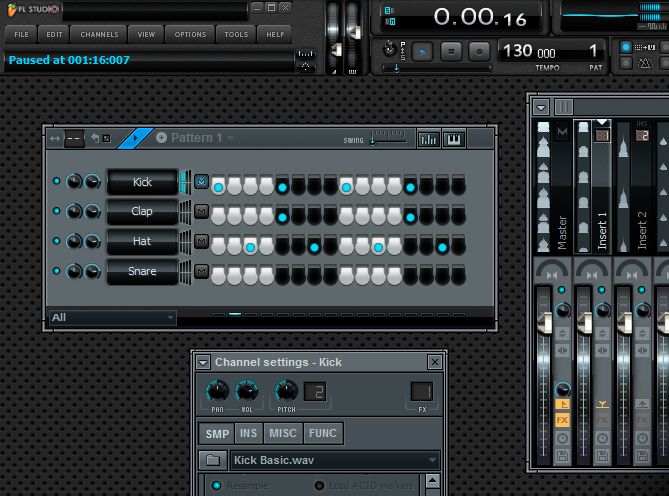Toggle the Hat channel mute LED
The image size is (669, 496).
56,241
